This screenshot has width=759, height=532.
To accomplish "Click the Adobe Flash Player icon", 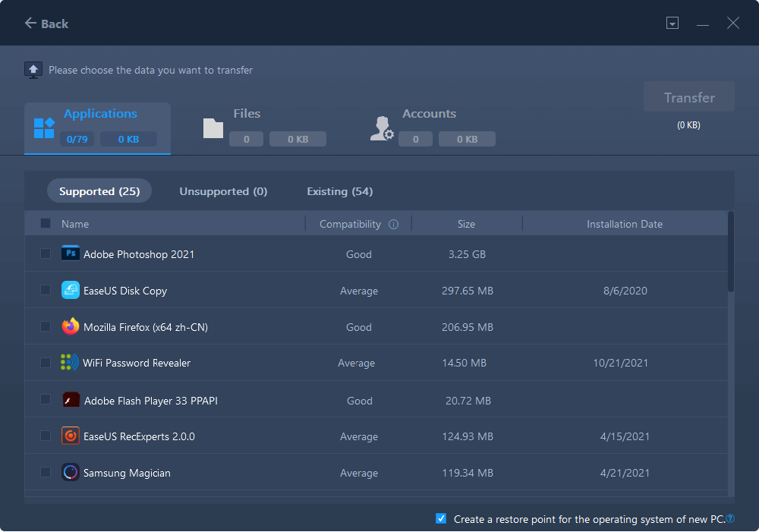I will 71,400.
